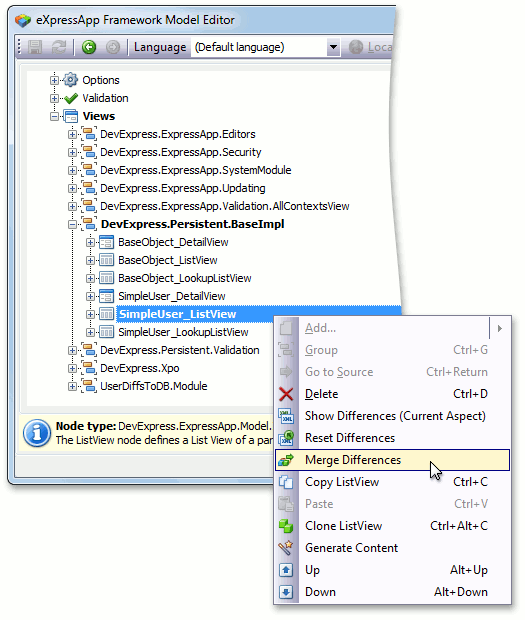Choose Copy ListView menu entry
Viewport: 525px width, 620px height.
point(393,482)
